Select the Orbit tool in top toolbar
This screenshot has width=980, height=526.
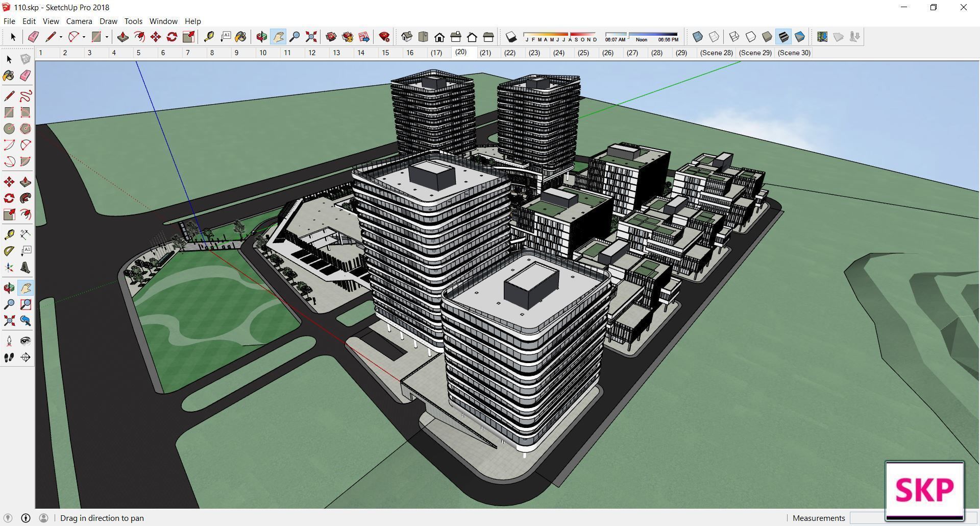pos(261,37)
